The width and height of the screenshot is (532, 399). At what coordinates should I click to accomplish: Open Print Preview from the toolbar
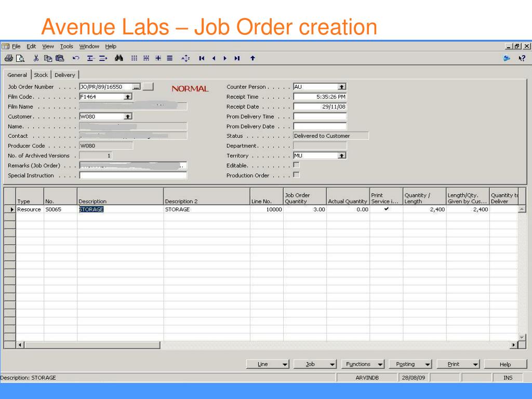pos(20,58)
